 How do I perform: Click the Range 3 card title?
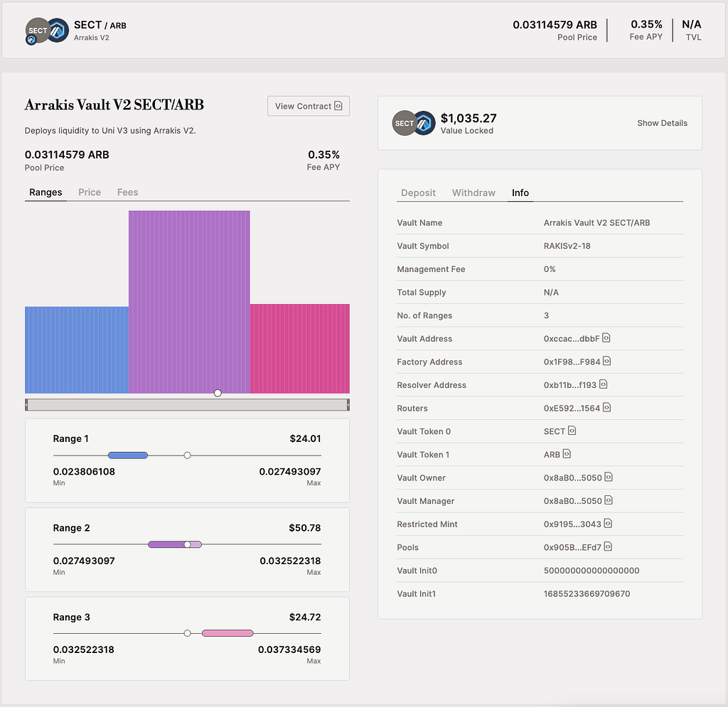click(72, 617)
